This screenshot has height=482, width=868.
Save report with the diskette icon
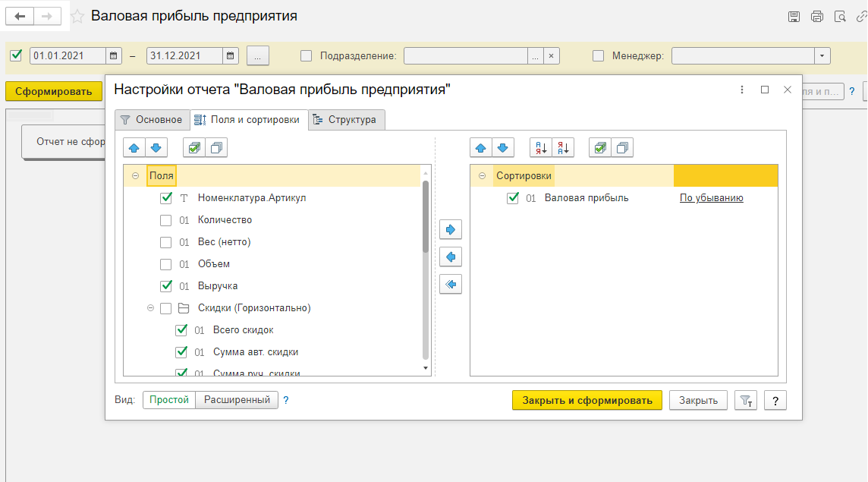click(x=794, y=17)
